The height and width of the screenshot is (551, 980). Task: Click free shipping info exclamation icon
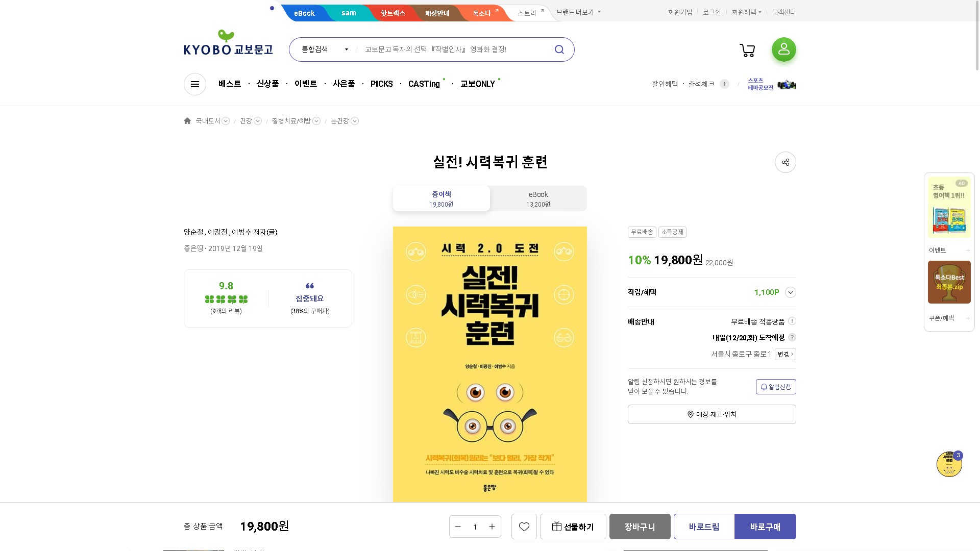click(x=792, y=321)
